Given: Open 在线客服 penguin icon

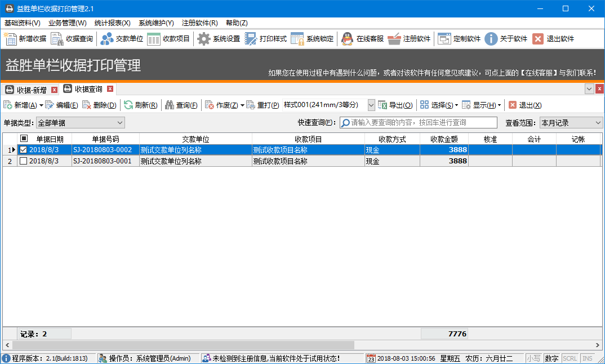Looking at the screenshot, I should [x=347, y=39].
